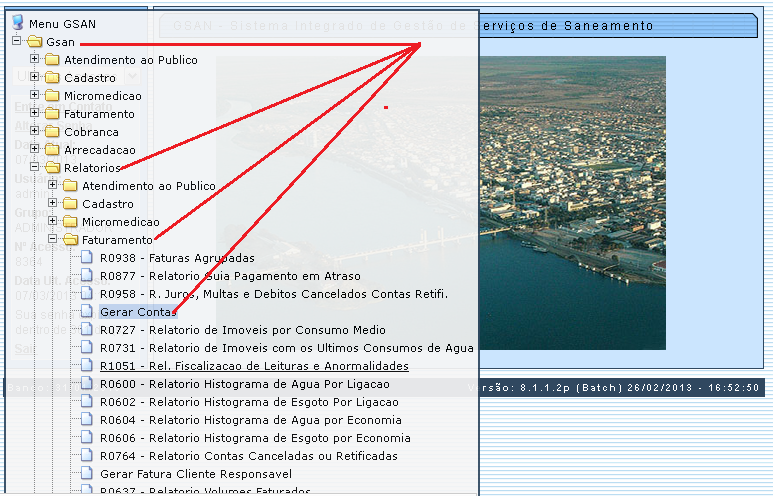
Task: Collapse the Relatorios tree node
Action: 35,168
